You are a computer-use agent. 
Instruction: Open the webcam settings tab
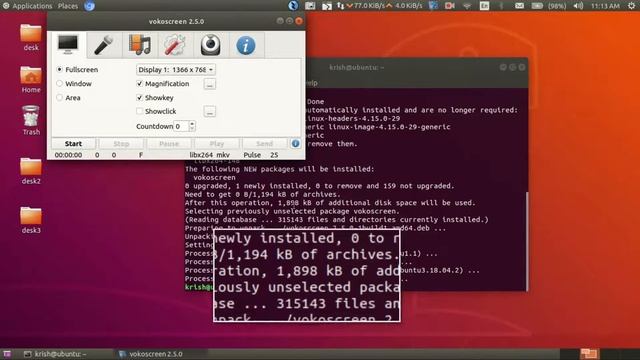[211, 44]
